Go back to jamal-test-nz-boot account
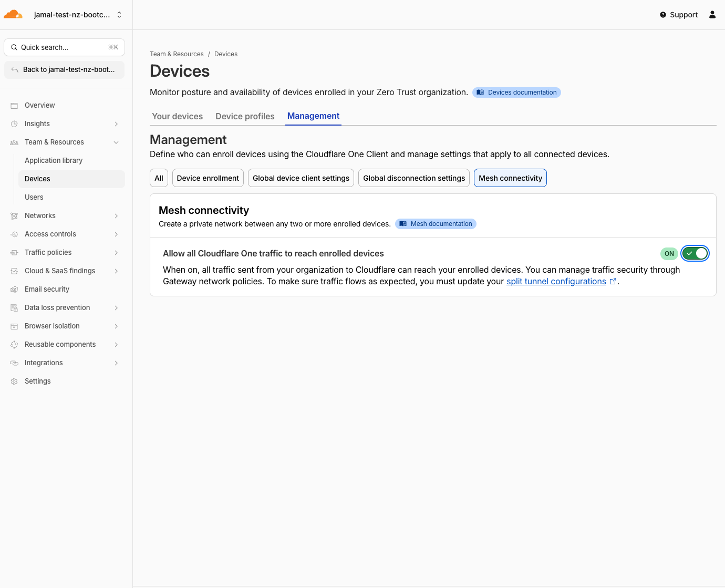This screenshot has height=588, width=725. pos(64,70)
